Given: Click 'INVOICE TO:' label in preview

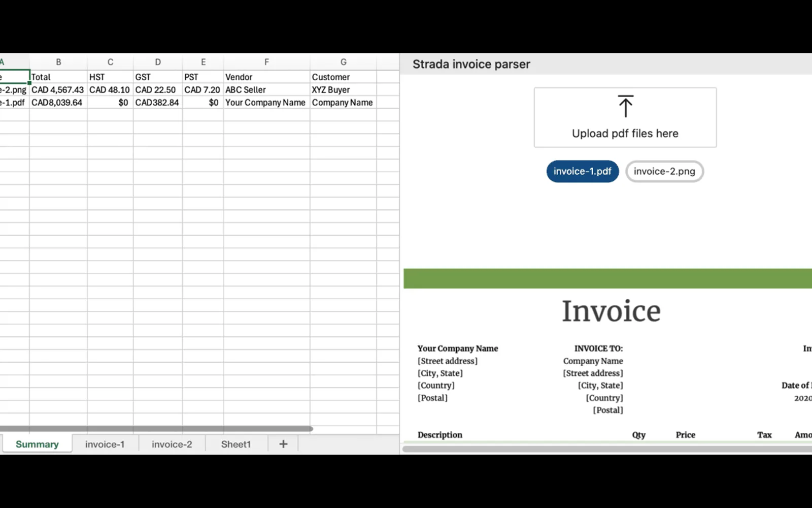Looking at the screenshot, I should click(598, 348).
